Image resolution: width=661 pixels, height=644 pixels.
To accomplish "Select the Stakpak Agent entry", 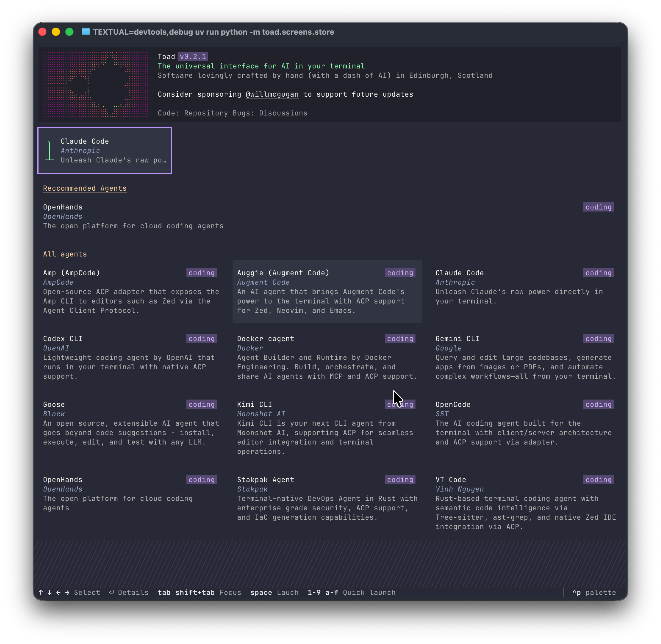I will (327, 498).
